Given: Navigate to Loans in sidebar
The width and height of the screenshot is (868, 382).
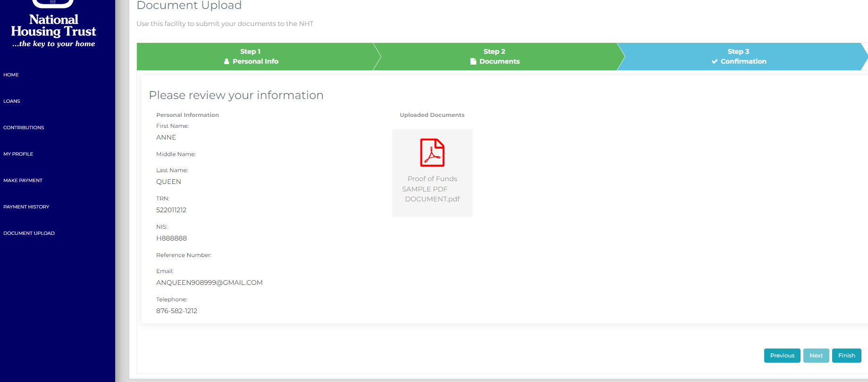Looking at the screenshot, I should point(12,101).
